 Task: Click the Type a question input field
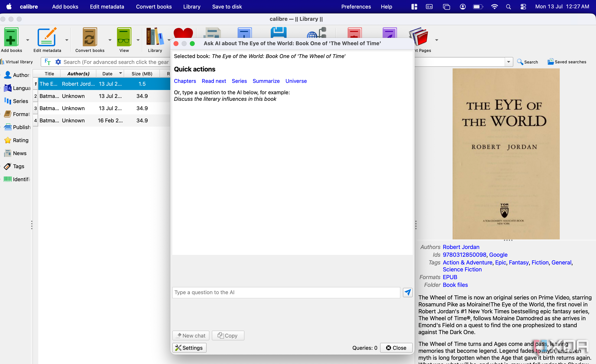tap(286, 293)
